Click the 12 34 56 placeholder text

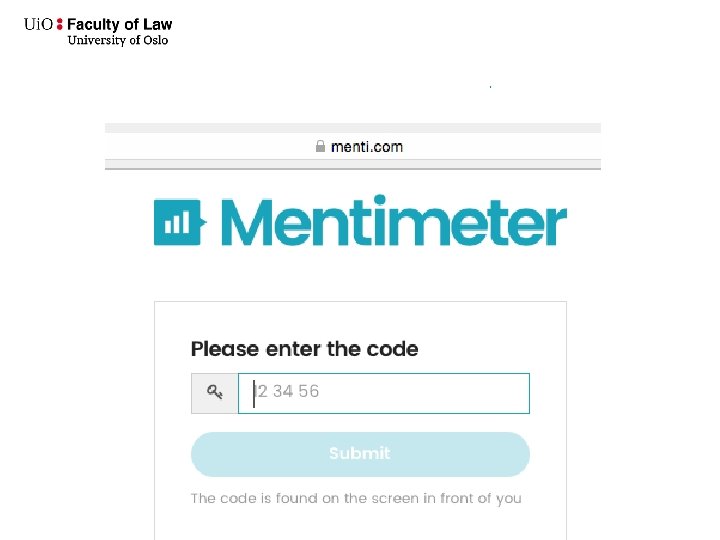tap(288, 392)
